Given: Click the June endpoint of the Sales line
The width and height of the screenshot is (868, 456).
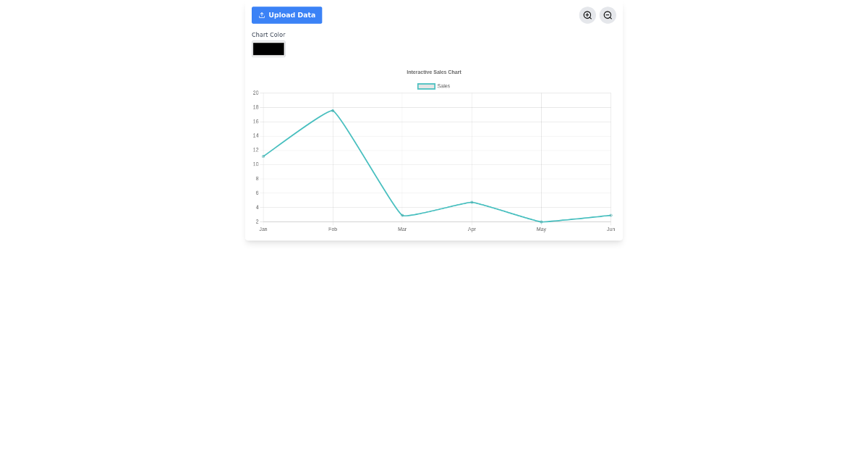Looking at the screenshot, I should click(610, 215).
